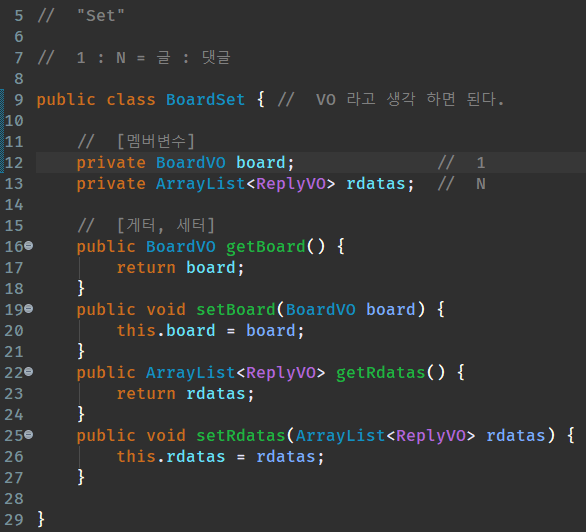Click ReplyVO generic type on line 13

tap(291, 184)
